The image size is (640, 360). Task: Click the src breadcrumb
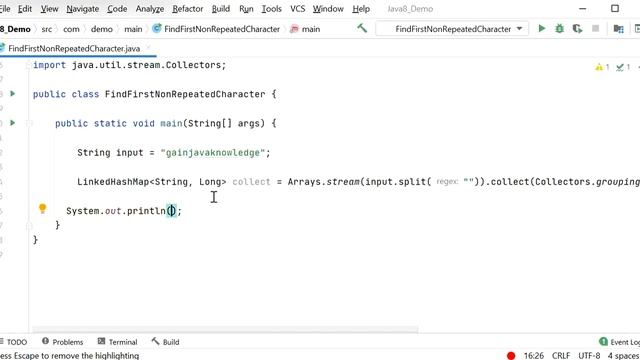[47, 29]
